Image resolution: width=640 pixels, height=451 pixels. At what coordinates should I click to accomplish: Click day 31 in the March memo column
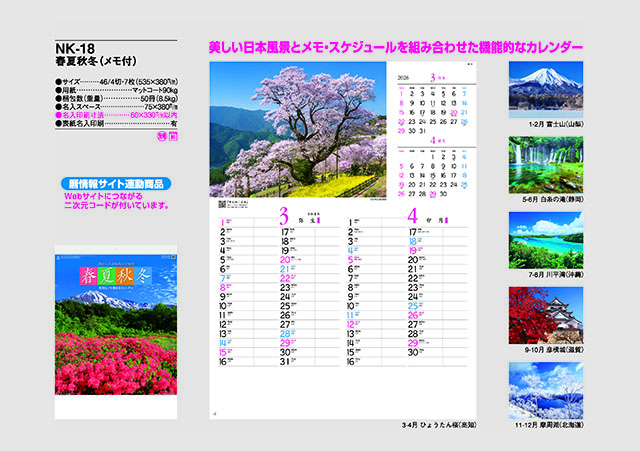(284, 362)
